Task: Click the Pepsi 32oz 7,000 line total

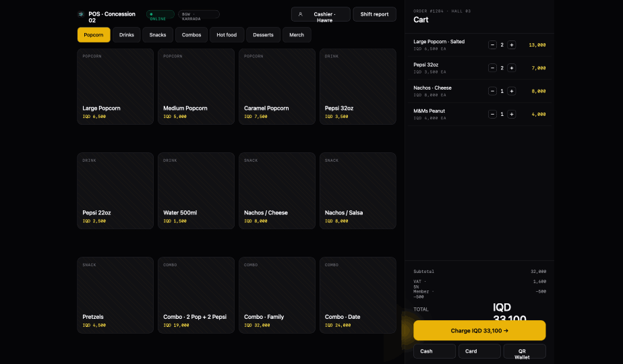Action: 538,68
